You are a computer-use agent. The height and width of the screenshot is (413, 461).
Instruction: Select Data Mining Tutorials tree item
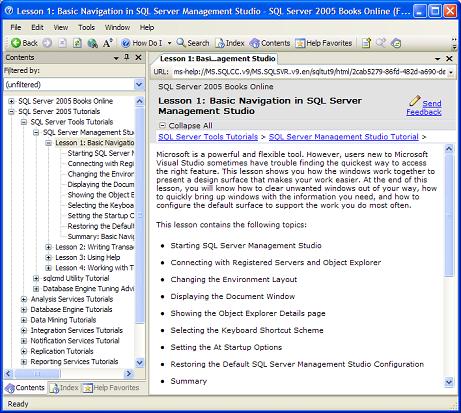(x=63, y=320)
